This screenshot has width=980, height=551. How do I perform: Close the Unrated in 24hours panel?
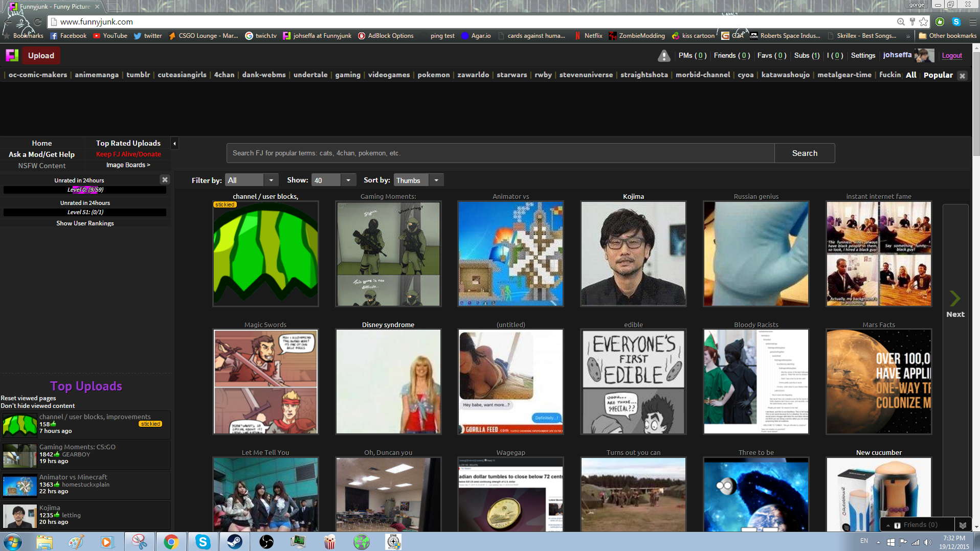click(165, 180)
